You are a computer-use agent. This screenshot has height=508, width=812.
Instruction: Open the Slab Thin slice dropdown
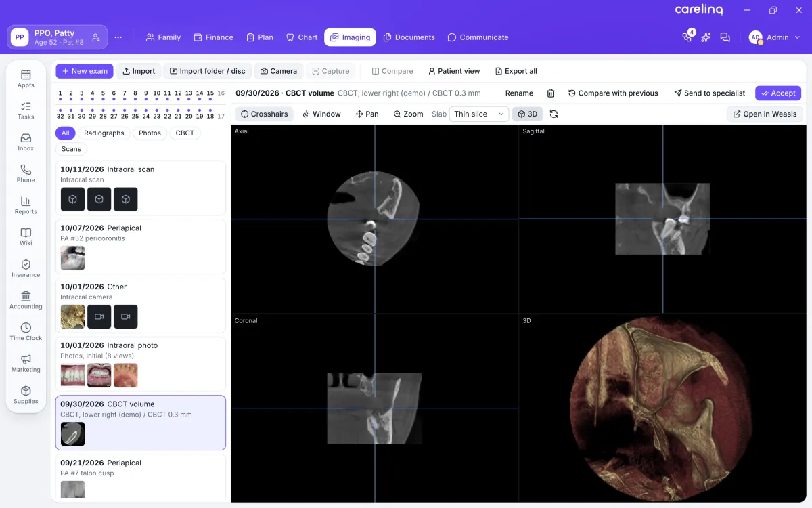pos(479,114)
